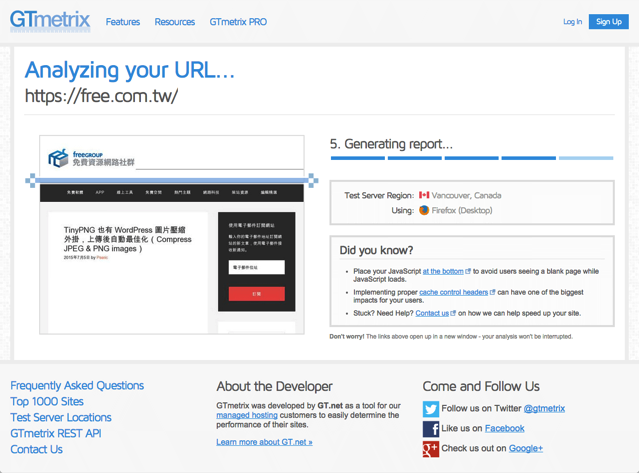639x473 pixels.
Task: Click the Google+ icon
Action: [x=430, y=449]
